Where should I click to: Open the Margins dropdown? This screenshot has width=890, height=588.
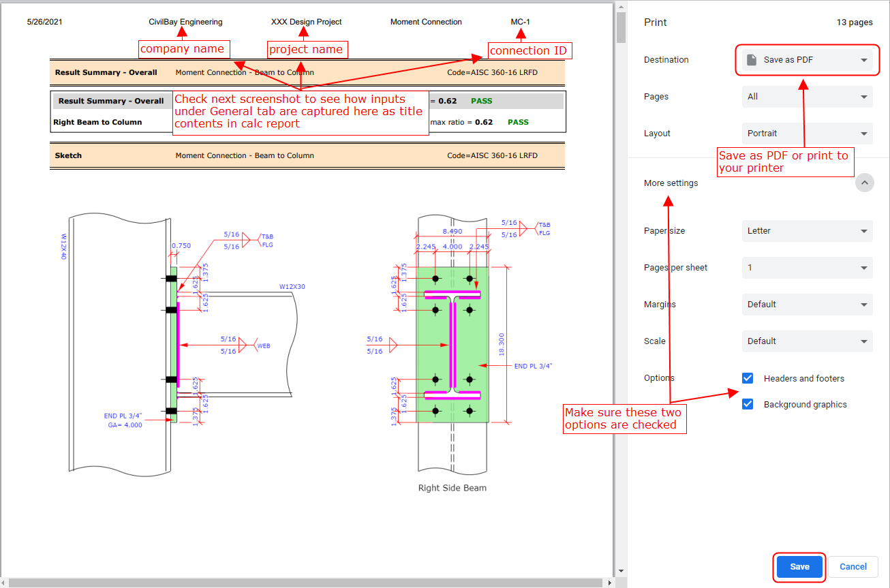[807, 305]
